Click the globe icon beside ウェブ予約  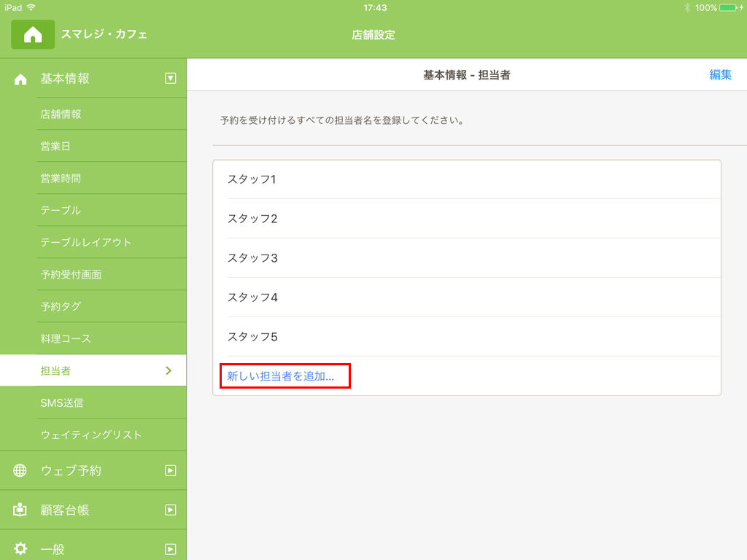pos(20,470)
